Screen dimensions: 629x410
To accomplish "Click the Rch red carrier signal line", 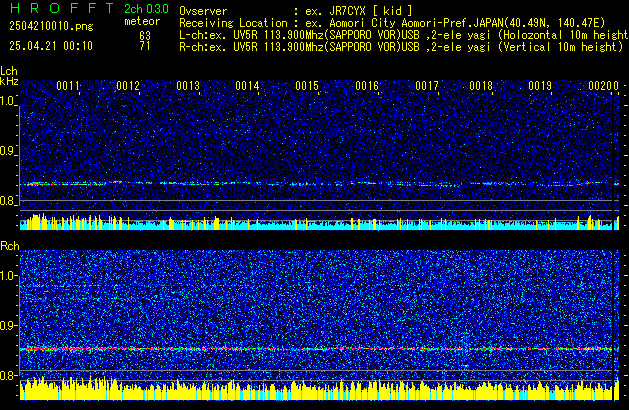I will 319,349.
